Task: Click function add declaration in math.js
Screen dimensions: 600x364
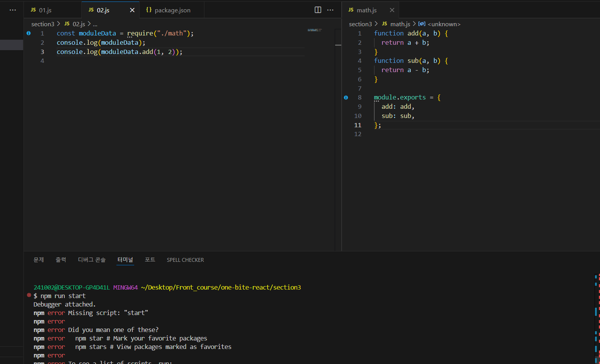Action: click(411, 34)
